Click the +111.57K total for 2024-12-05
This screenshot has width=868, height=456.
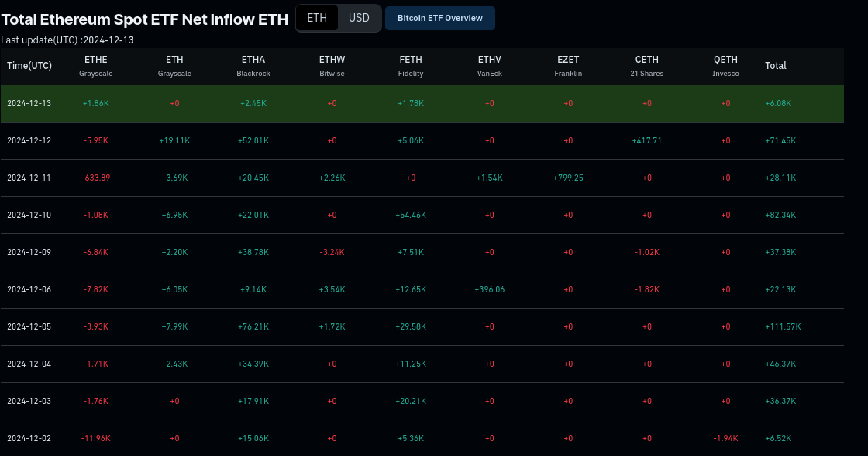coord(783,326)
